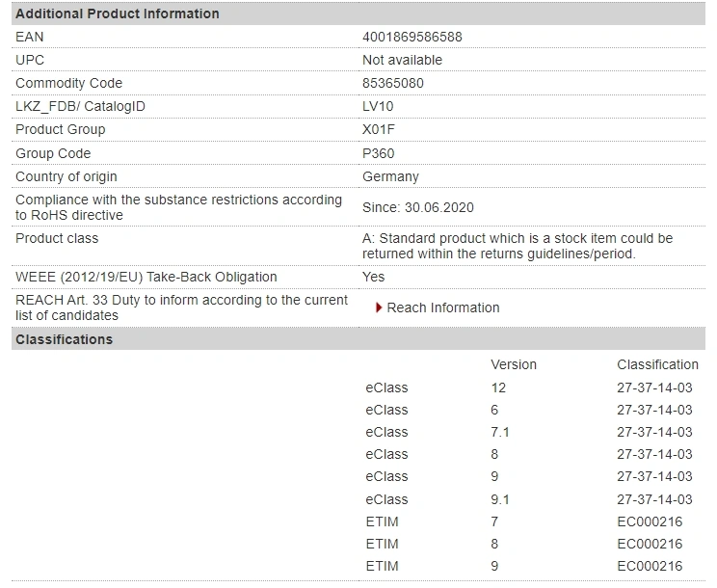Click the Group Code value P360
This screenshot has height=588, width=717.
pos(378,153)
